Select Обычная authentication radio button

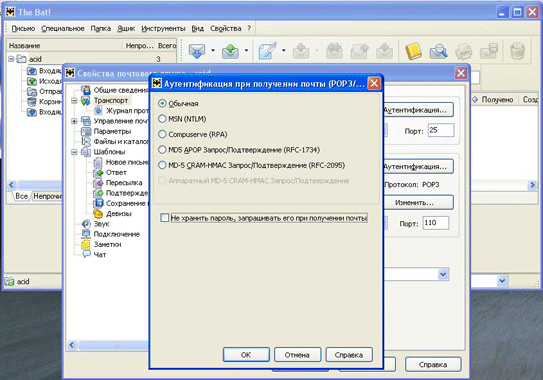tap(162, 103)
